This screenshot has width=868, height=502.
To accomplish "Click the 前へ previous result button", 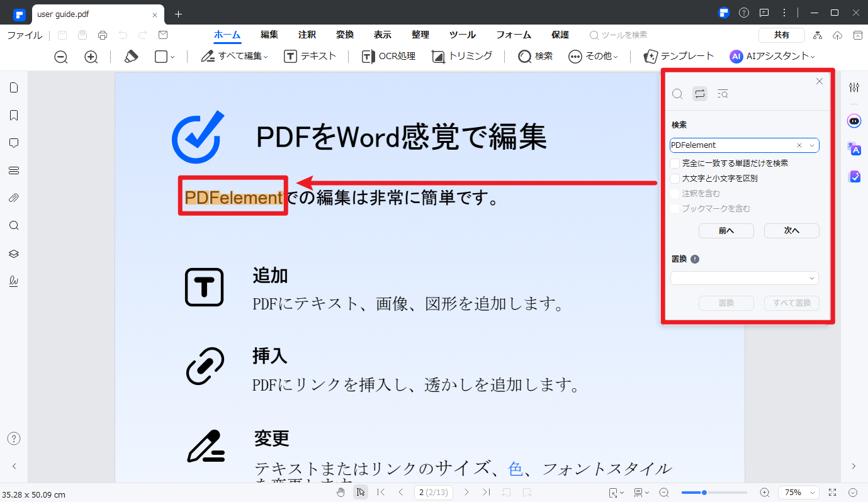I will [x=726, y=231].
